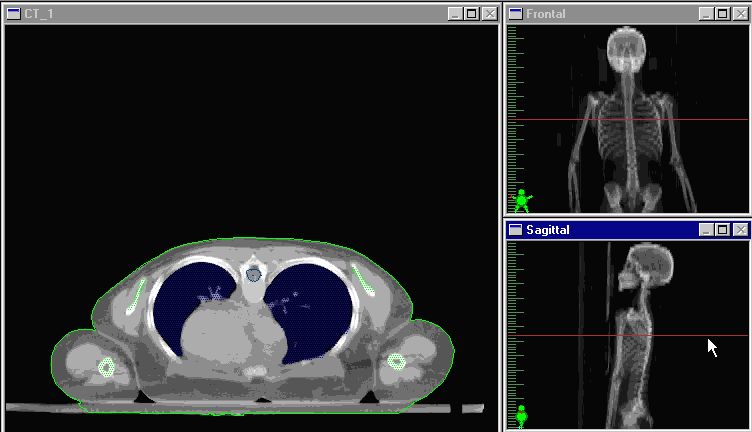This screenshot has height=432, width=752.
Task: Click the CT_1 window system menu icon
Action: click(13, 14)
